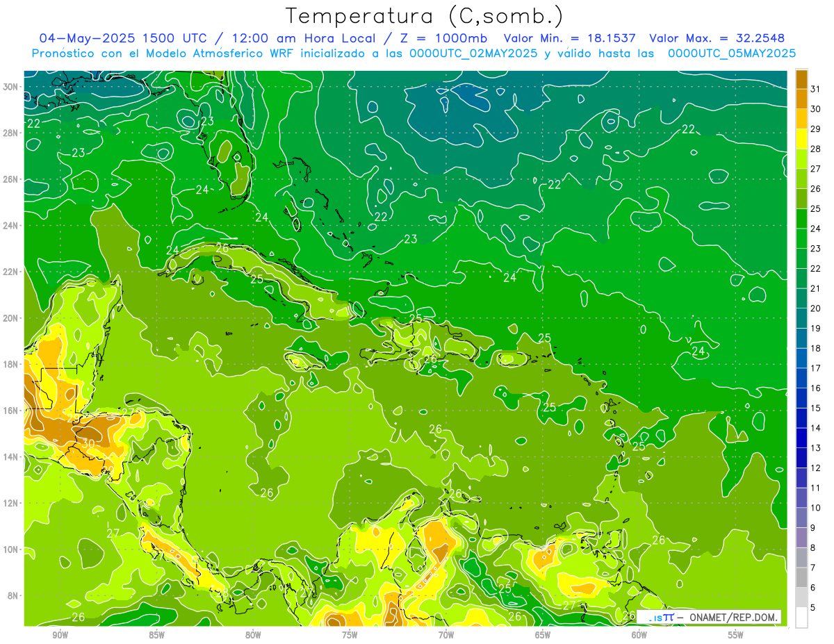Click the 80W longitude axis label

(x=253, y=635)
